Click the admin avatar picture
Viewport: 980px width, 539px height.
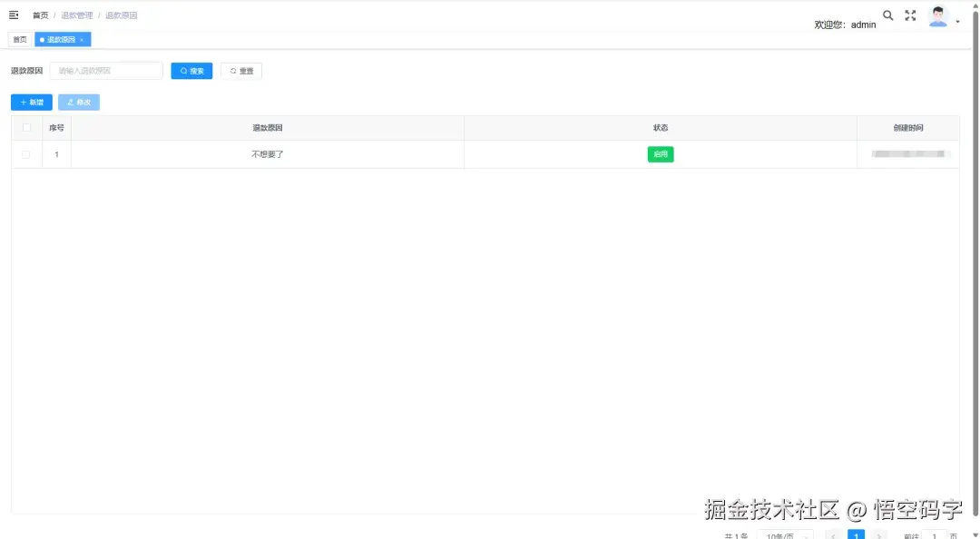coord(937,16)
